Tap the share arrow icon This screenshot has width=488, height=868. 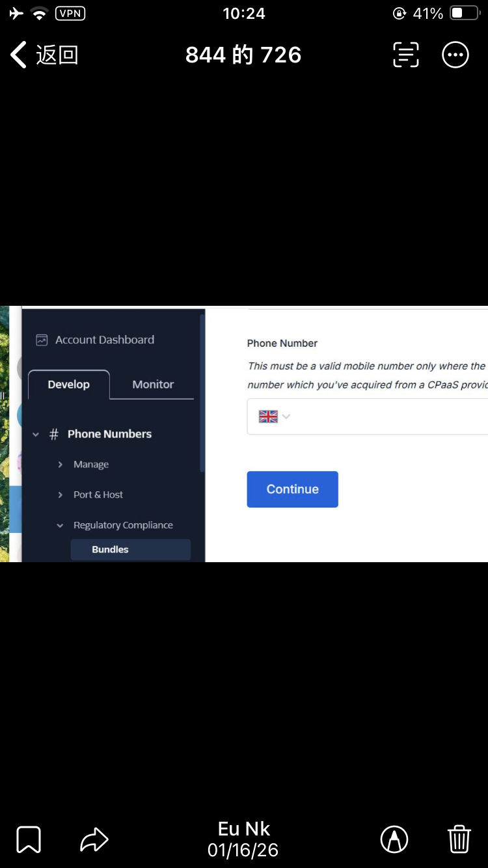pos(94,839)
